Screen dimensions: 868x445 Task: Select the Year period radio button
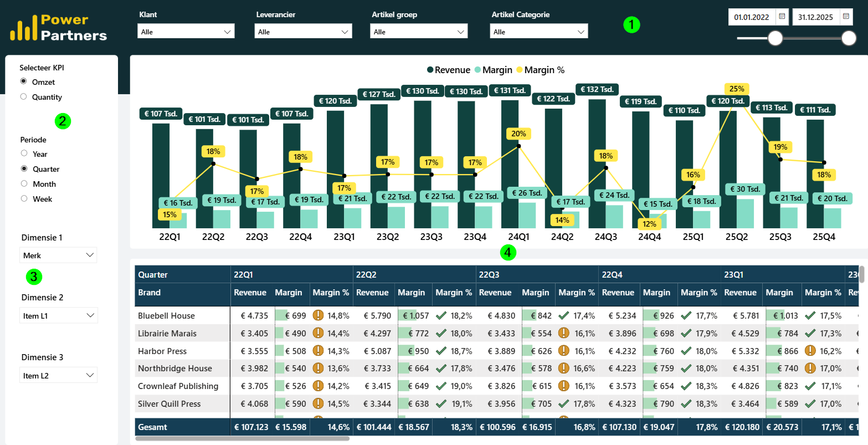click(24, 154)
